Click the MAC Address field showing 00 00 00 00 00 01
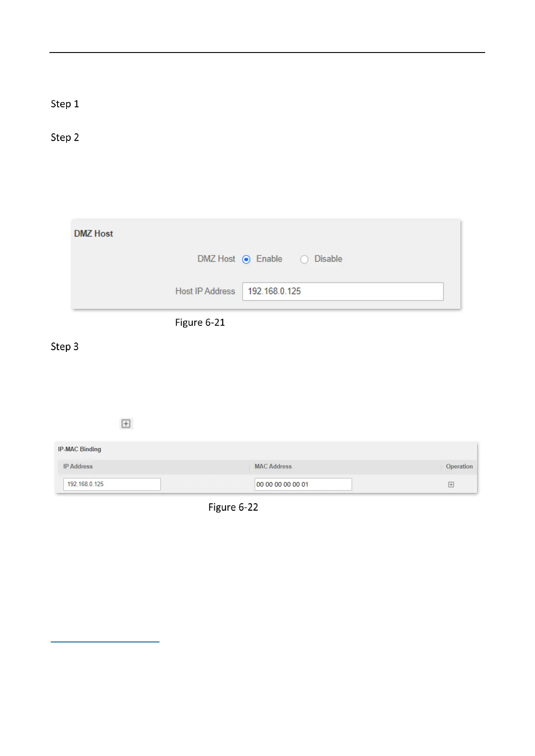535x756 pixels. coord(303,484)
